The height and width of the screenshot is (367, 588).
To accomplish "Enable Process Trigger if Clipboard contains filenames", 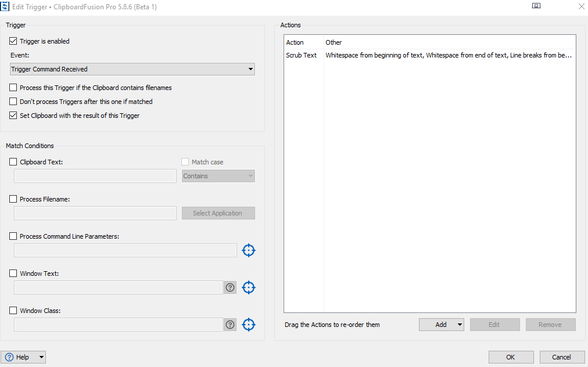I will (13, 88).
